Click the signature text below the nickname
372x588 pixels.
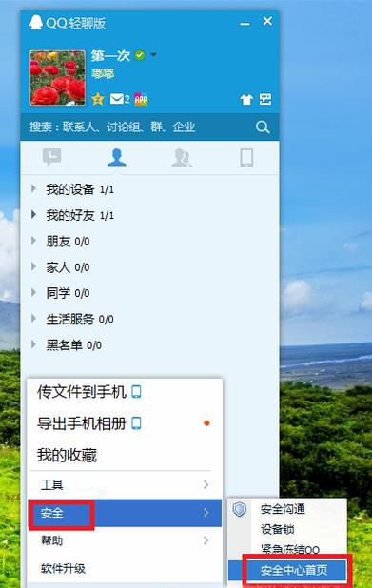click(103, 74)
